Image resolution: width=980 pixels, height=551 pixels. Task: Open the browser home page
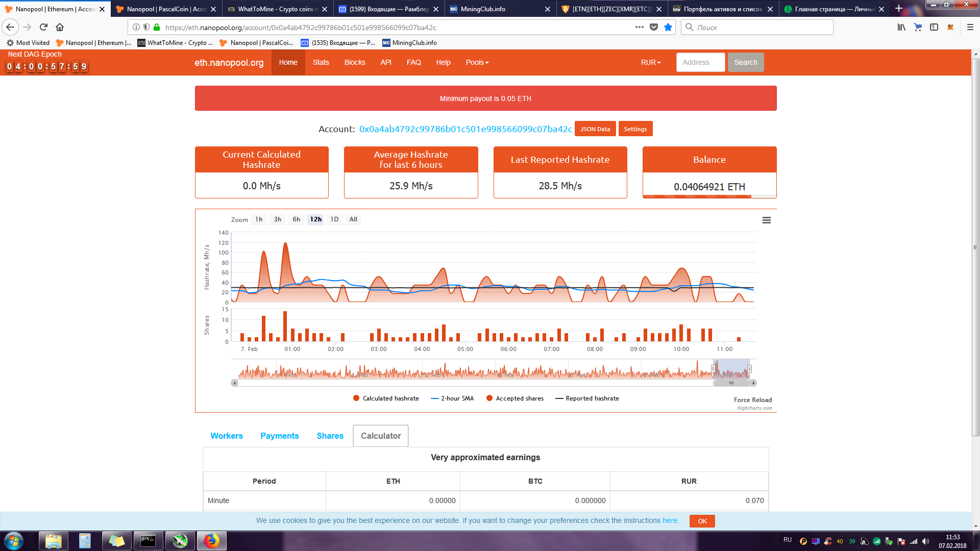click(x=60, y=27)
